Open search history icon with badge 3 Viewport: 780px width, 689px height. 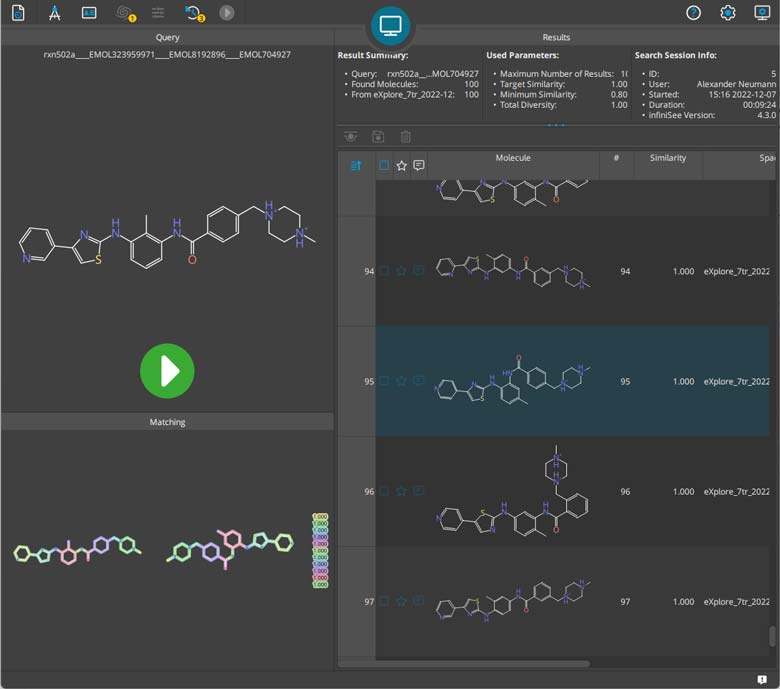[x=194, y=13]
